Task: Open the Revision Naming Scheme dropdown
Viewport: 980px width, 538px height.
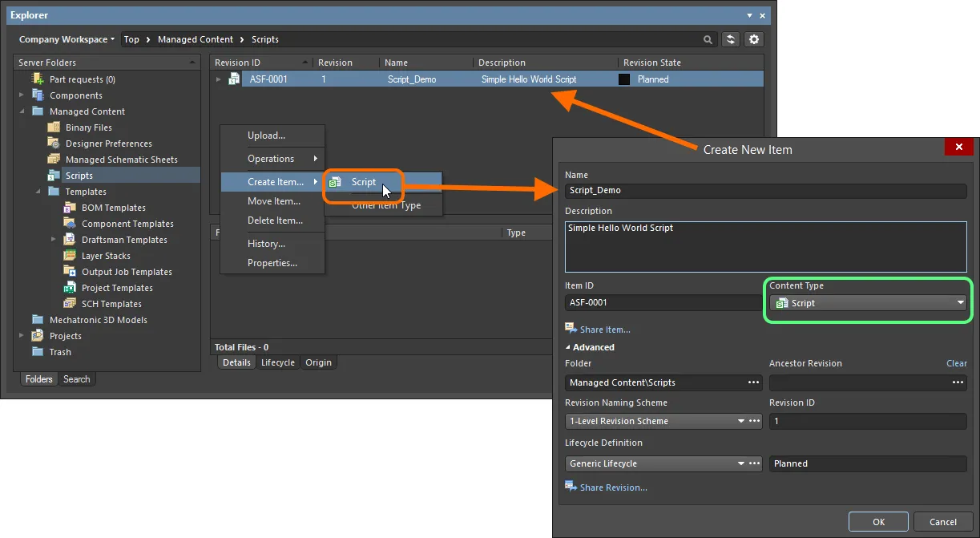Action: pyautogui.click(x=740, y=421)
